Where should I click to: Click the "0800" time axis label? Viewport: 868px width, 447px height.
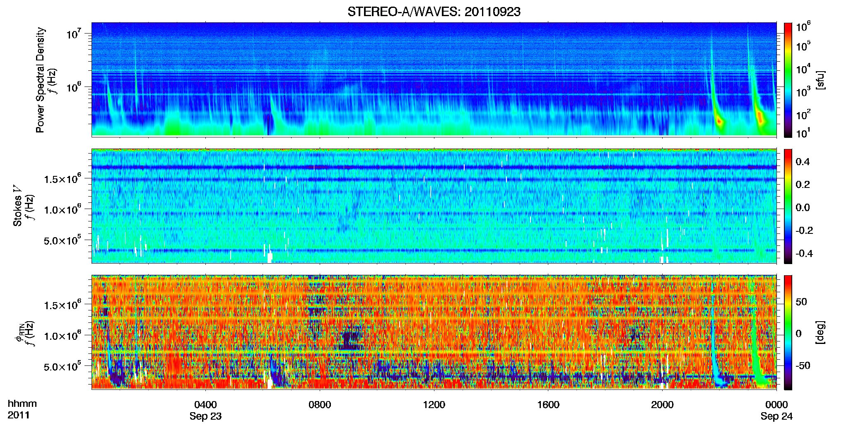pos(320,404)
